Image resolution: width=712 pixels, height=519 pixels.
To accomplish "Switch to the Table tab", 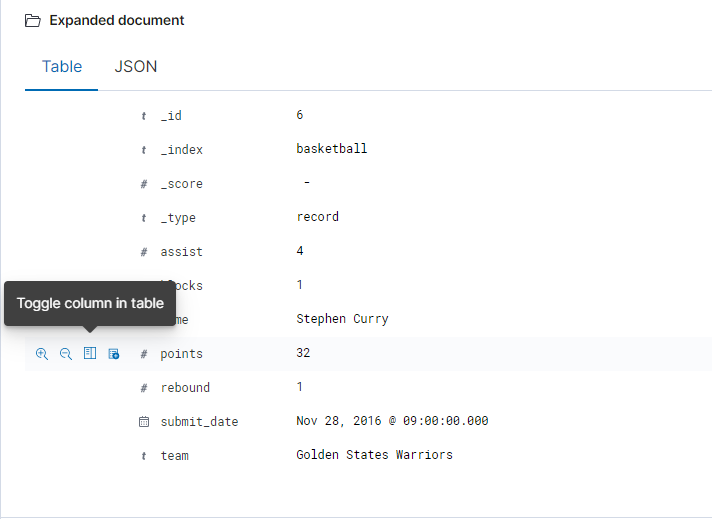I will coord(62,67).
